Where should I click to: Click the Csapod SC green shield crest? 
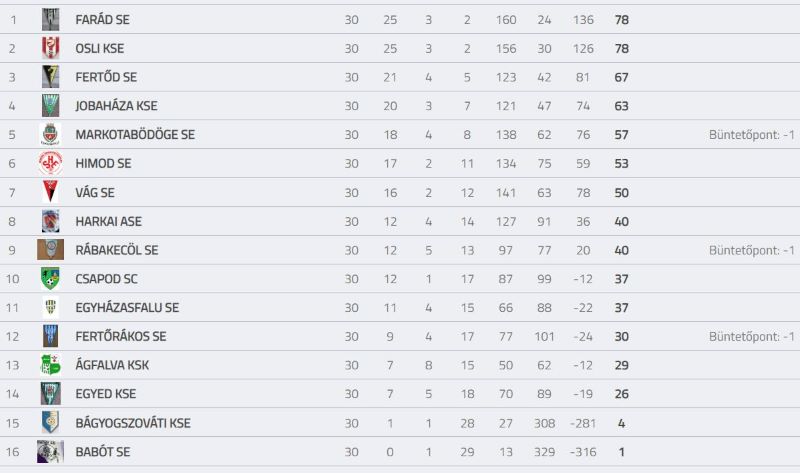point(50,279)
